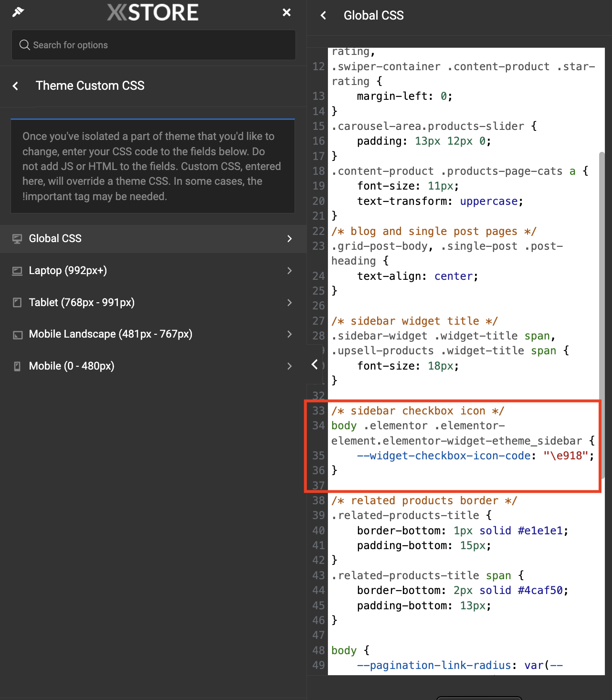Click the '.content-product .products-page-cats a {' line
612x700 pixels.
460,171
